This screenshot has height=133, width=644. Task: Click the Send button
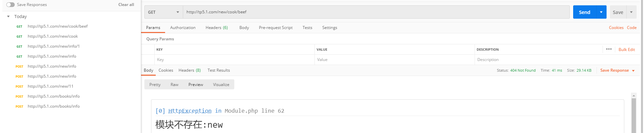tap(585, 12)
